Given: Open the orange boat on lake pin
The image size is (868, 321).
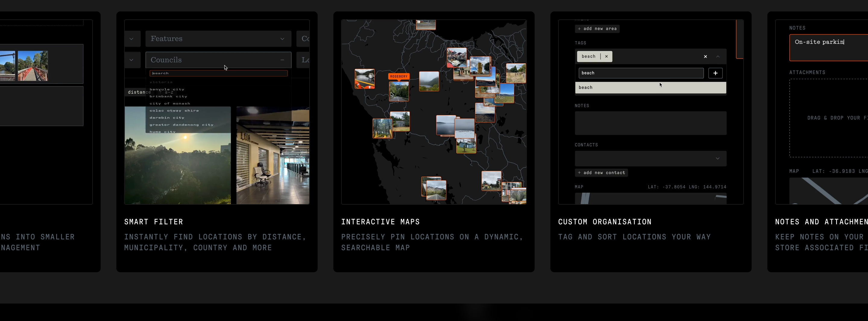Looking at the screenshot, I should click(365, 79).
